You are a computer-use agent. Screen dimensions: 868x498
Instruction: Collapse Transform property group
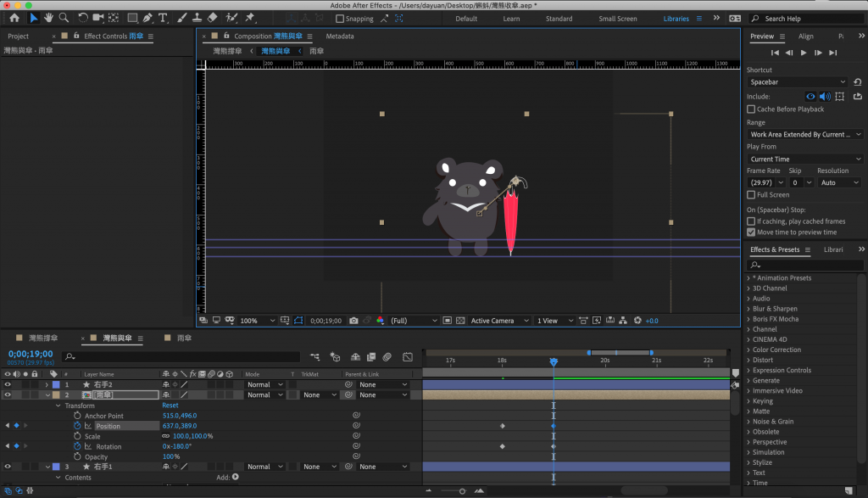coord(58,406)
